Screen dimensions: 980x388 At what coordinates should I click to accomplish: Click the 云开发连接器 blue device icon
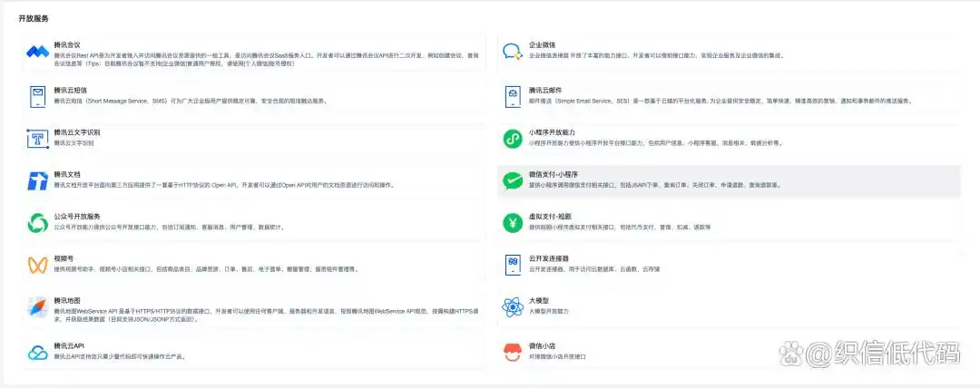pyautogui.click(x=513, y=265)
